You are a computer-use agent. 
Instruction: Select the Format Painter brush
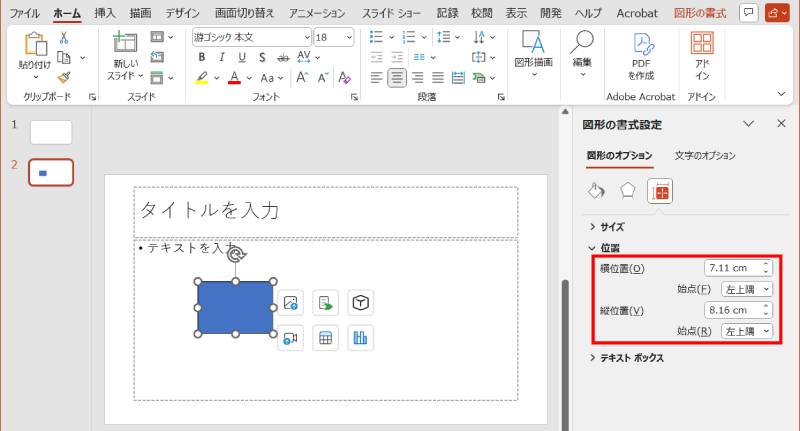point(64,78)
